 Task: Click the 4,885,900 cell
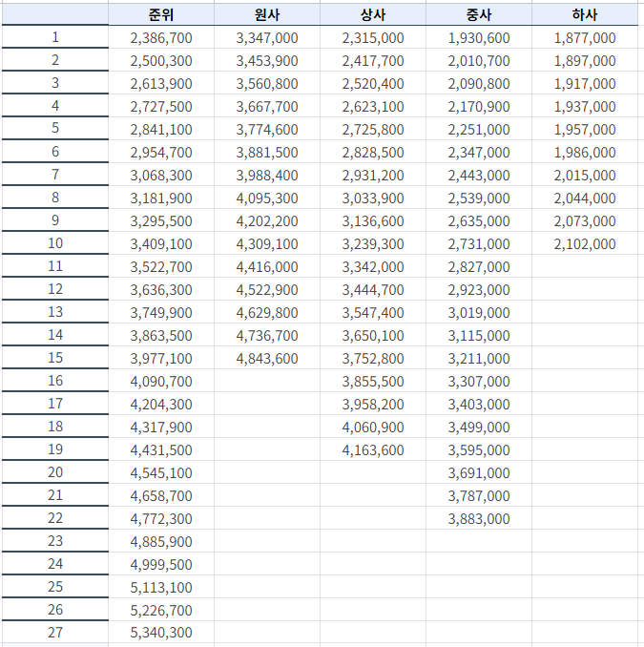[x=161, y=542]
